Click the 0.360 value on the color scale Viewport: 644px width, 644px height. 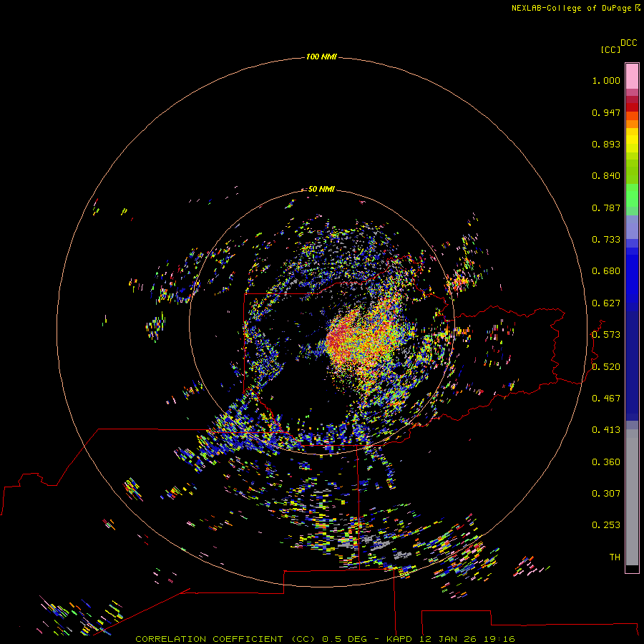coord(606,462)
